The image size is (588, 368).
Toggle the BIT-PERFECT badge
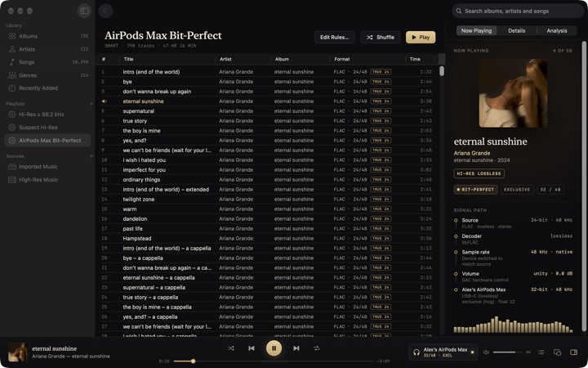tap(475, 190)
